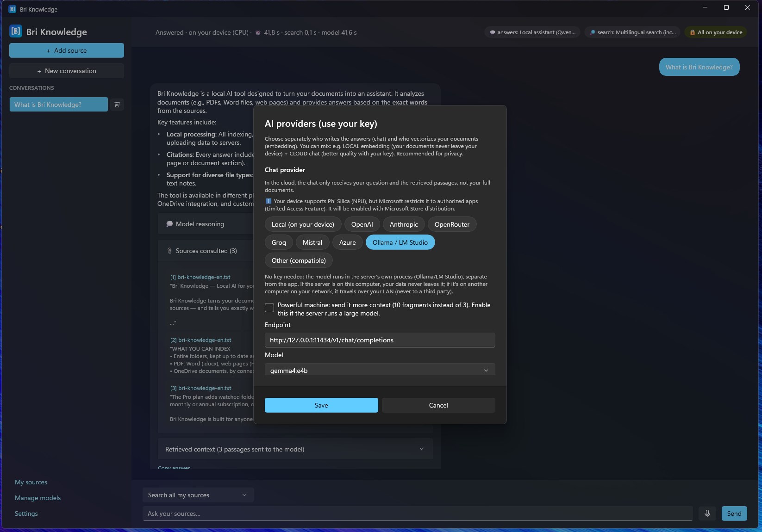Open source link '[1] bri-knowledge-en.txt'

(200, 277)
